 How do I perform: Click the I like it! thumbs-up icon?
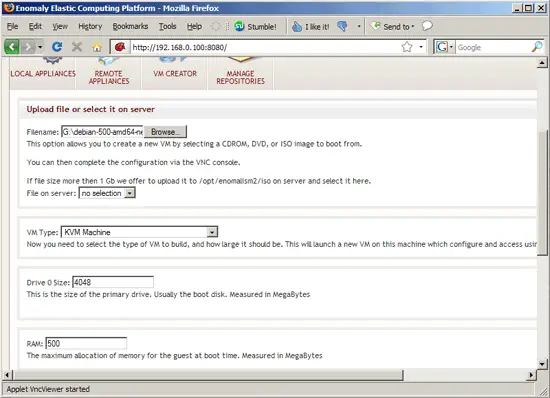pos(297,27)
